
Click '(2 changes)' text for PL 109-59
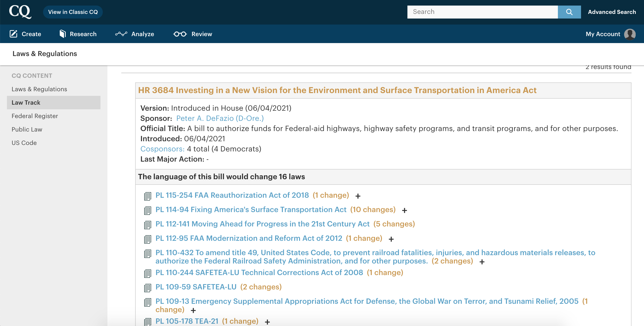261,287
